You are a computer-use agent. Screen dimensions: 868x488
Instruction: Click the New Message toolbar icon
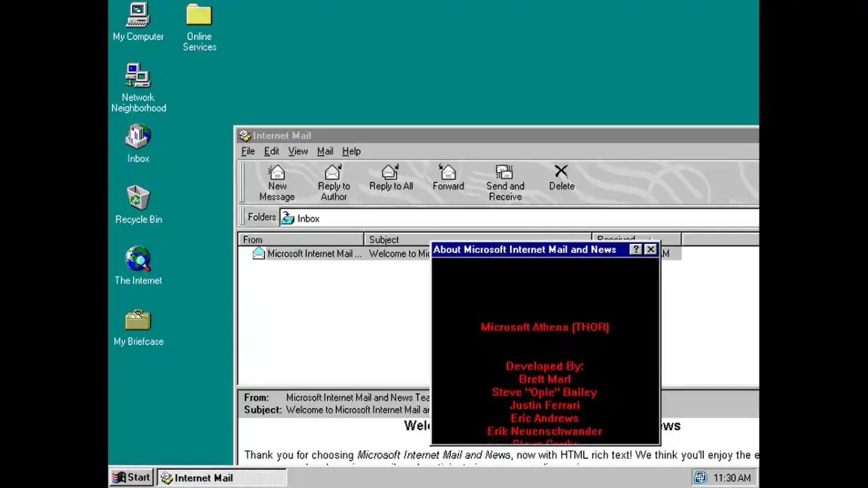(277, 173)
